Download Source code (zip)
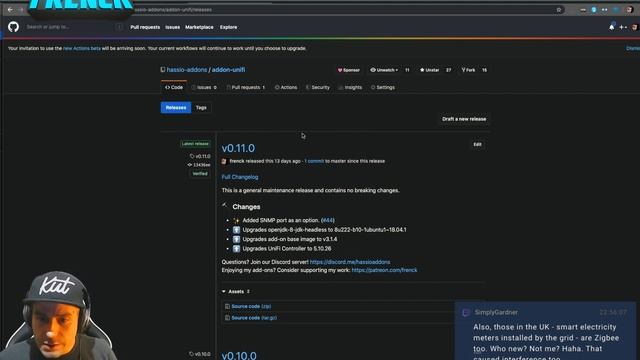This screenshot has width=640, height=360. click(x=251, y=306)
